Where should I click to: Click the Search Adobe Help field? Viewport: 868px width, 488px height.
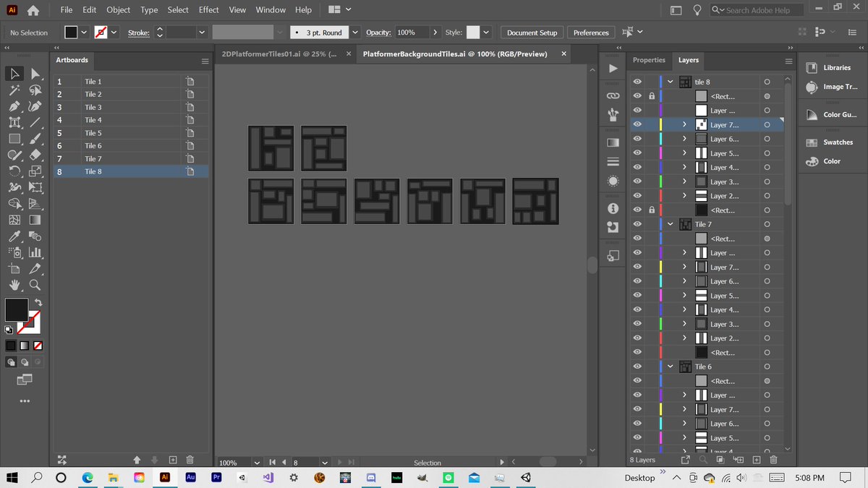pyautogui.click(x=757, y=10)
